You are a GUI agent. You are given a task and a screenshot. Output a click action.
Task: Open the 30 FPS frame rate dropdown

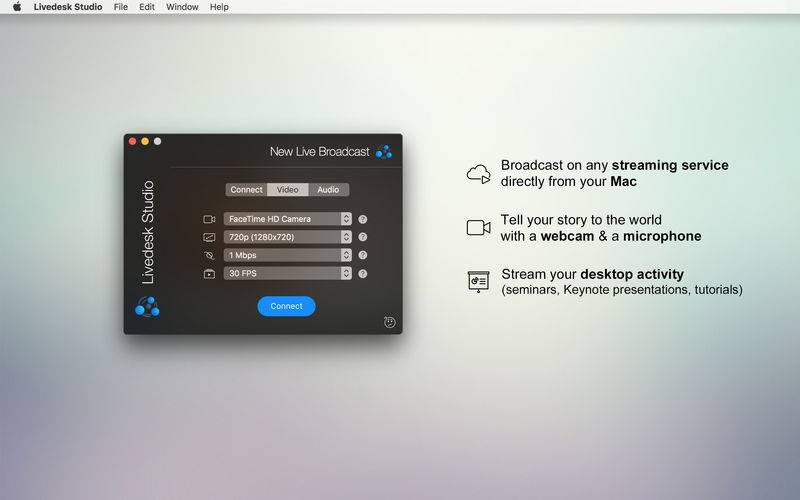pyautogui.click(x=288, y=273)
